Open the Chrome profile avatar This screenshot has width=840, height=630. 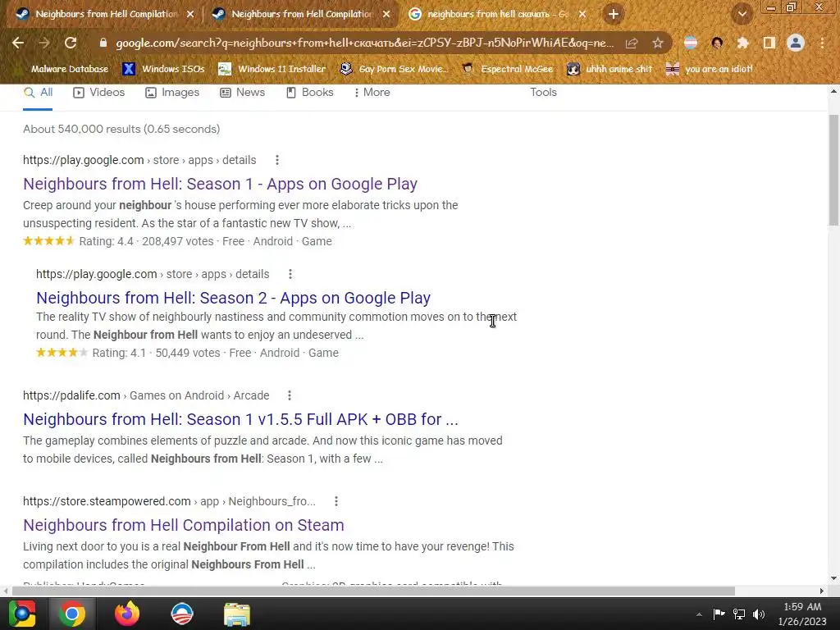pos(796,43)
